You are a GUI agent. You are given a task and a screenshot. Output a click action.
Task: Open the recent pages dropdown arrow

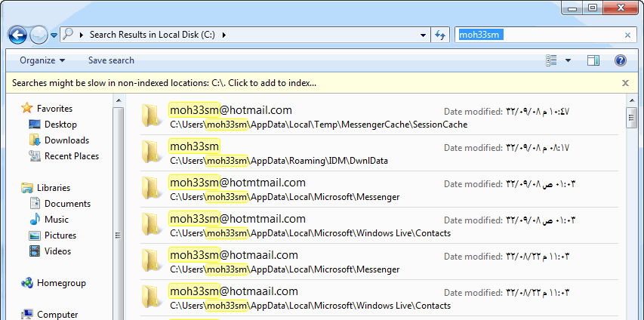click(54, 35)
